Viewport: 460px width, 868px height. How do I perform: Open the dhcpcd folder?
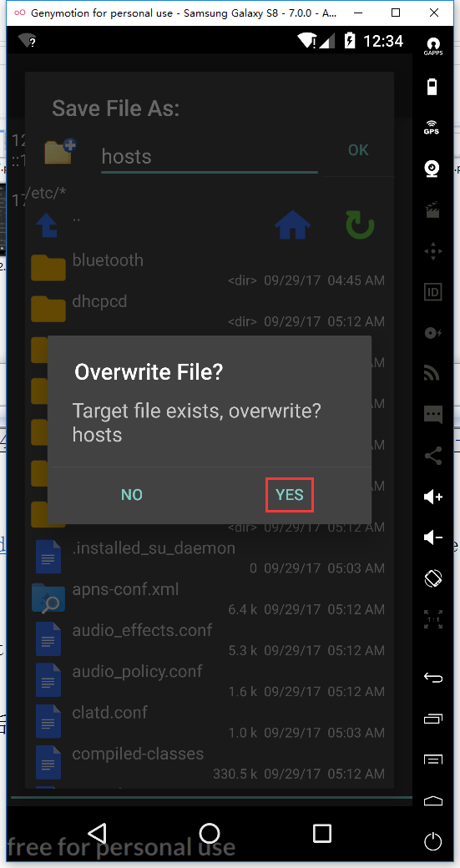pyautogui.click(x=210, y=310)
